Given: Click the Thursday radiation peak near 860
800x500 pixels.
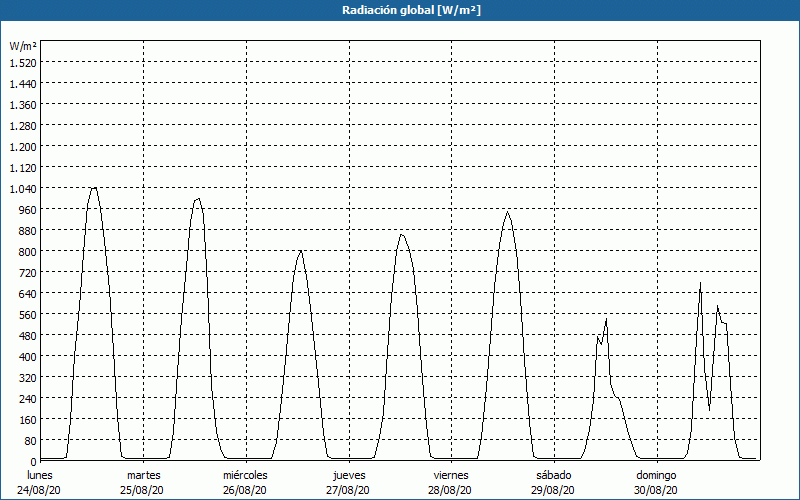Looking at the screenshot, I should (402, 235).
